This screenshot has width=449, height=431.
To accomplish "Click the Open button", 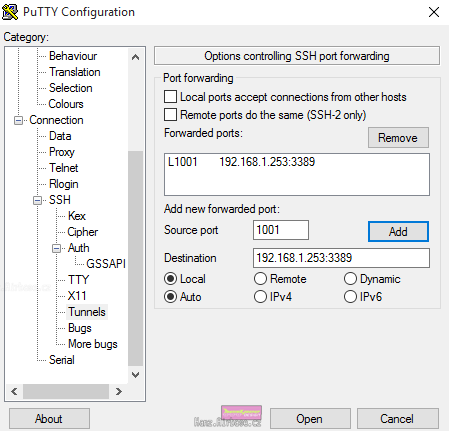I will click(x=310, y=419).
